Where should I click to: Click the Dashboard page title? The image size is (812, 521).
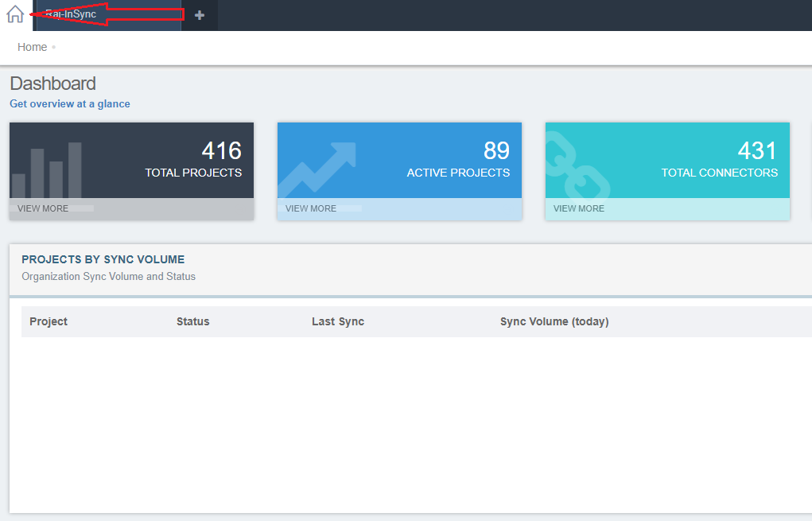(52, 84)
